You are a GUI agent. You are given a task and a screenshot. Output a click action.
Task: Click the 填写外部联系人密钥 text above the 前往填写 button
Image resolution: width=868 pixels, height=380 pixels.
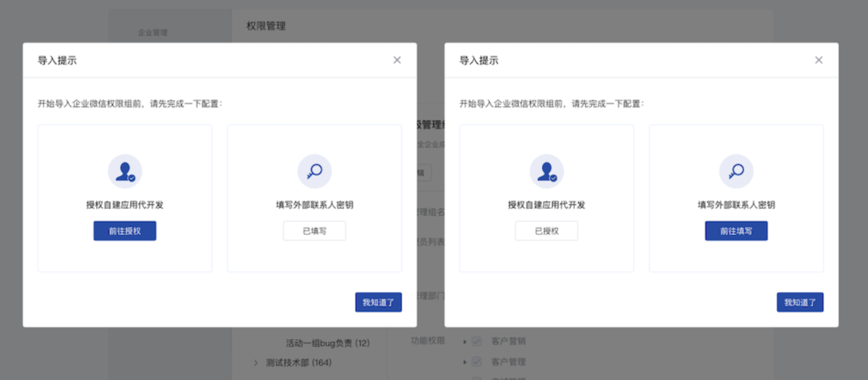(x=736, y=205)
